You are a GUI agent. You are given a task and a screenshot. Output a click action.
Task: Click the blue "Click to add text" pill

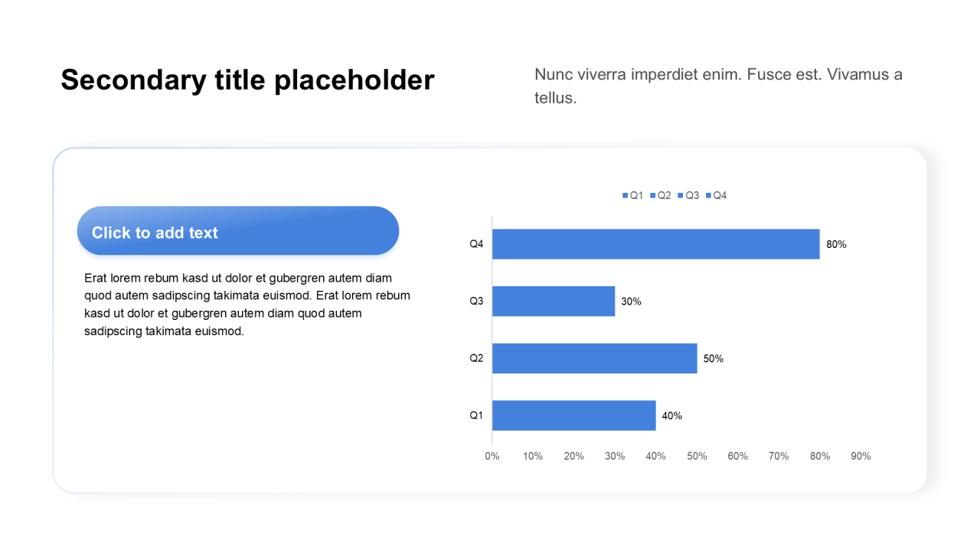[x=237, y=231]
